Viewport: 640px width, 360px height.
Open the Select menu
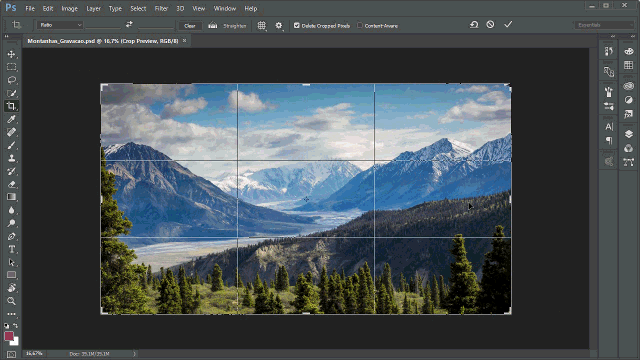(x=138, y=8)
